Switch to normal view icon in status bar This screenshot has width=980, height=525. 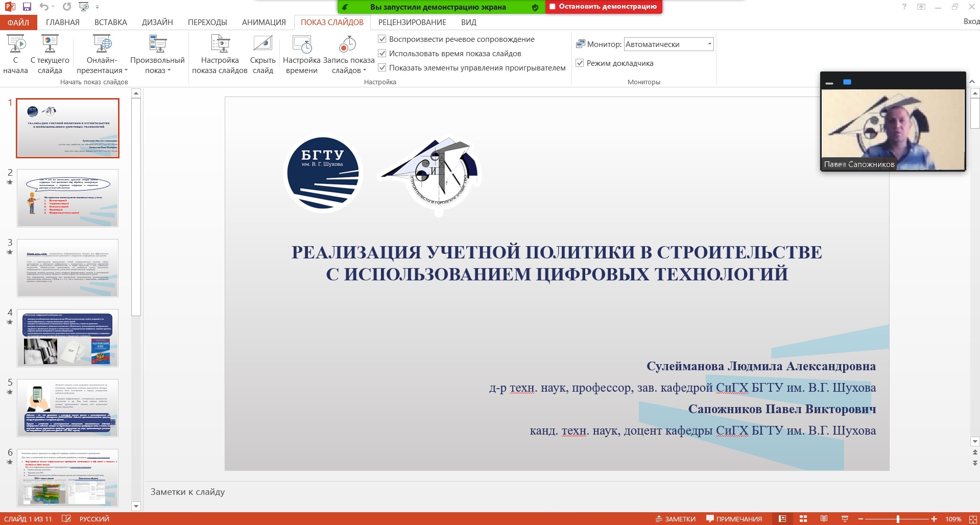[x=782, y=519]
